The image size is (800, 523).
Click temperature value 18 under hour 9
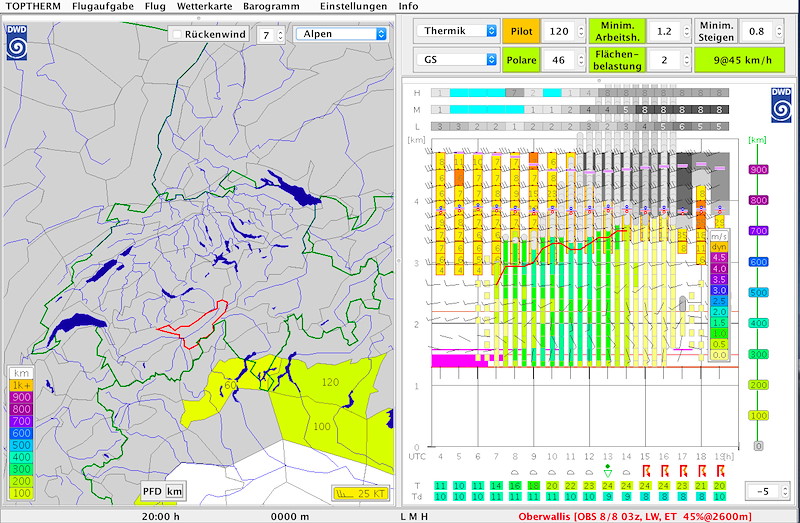pyautogui.click(x=533, y=486)
